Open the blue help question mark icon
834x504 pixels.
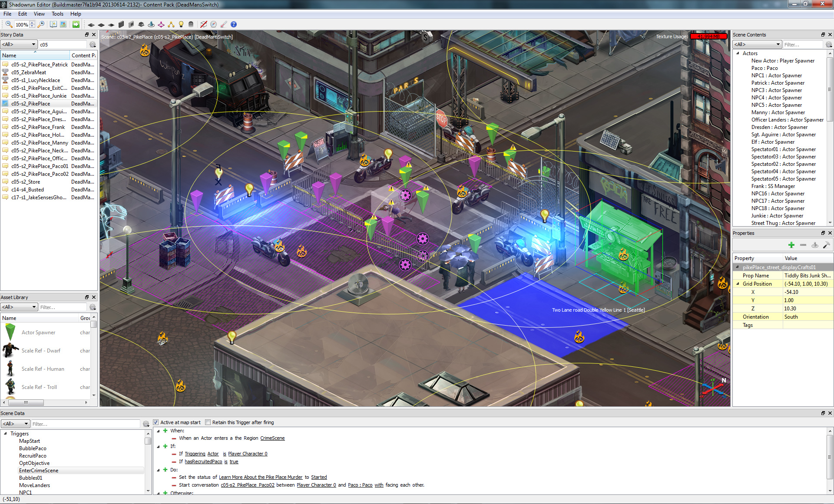[x=234, y=24]
